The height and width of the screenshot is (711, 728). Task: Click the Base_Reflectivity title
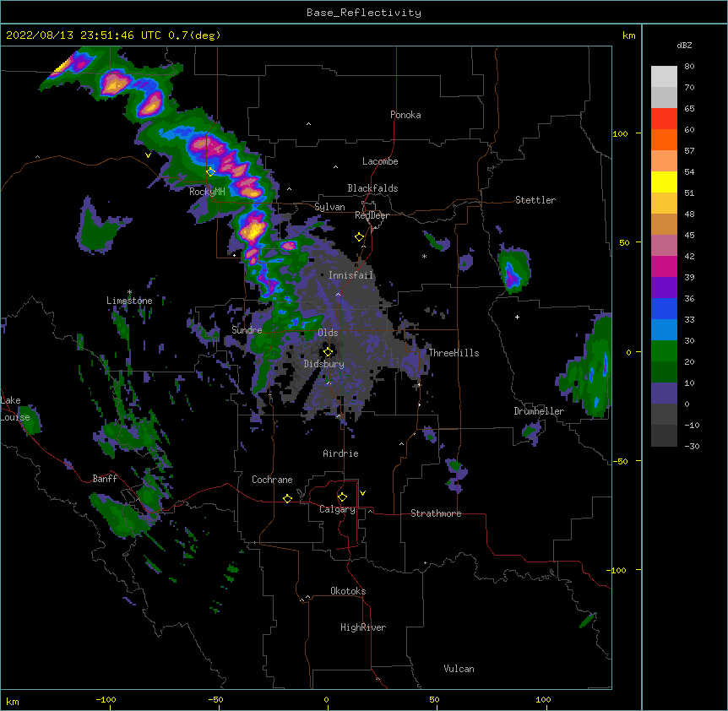[364, 13]
